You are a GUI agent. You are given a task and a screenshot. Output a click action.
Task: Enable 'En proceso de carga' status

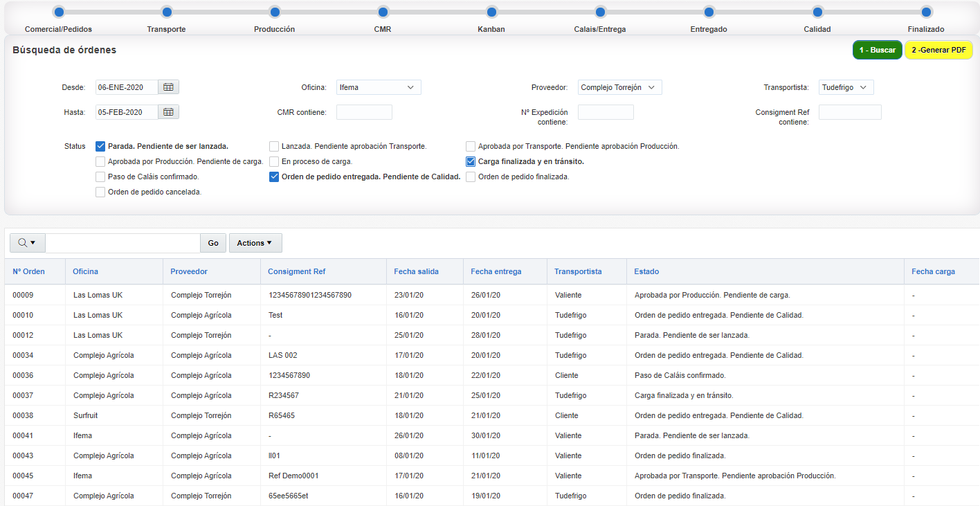click(274, 161)
